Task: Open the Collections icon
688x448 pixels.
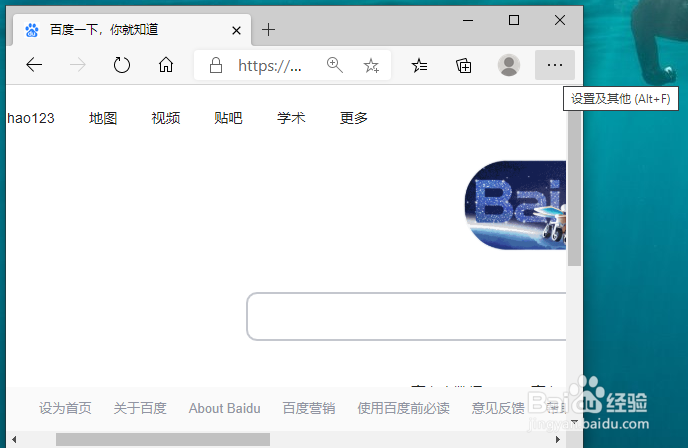Action: pos(464,65)
